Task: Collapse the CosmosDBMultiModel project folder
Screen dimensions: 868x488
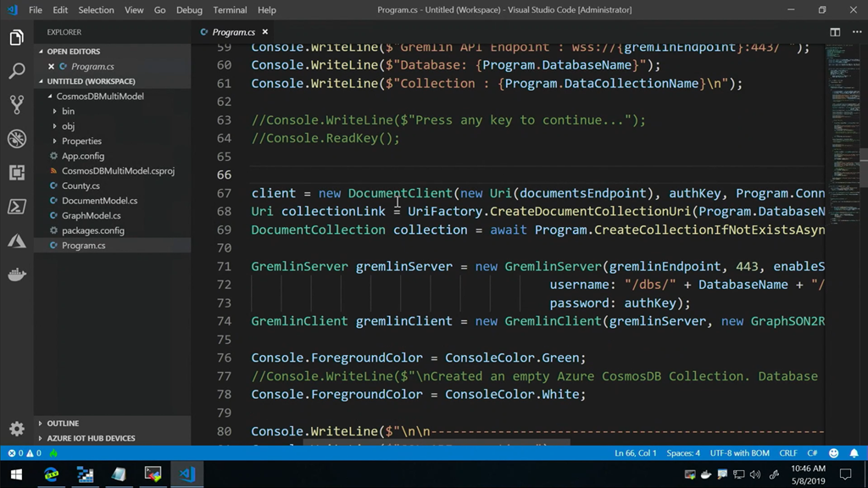Action: pos(102,97)
